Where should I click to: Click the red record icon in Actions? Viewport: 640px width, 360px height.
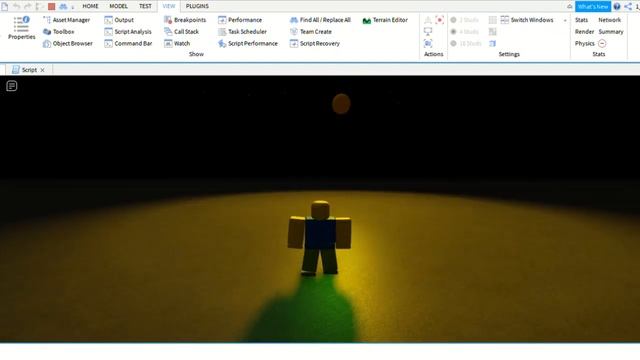440,20
